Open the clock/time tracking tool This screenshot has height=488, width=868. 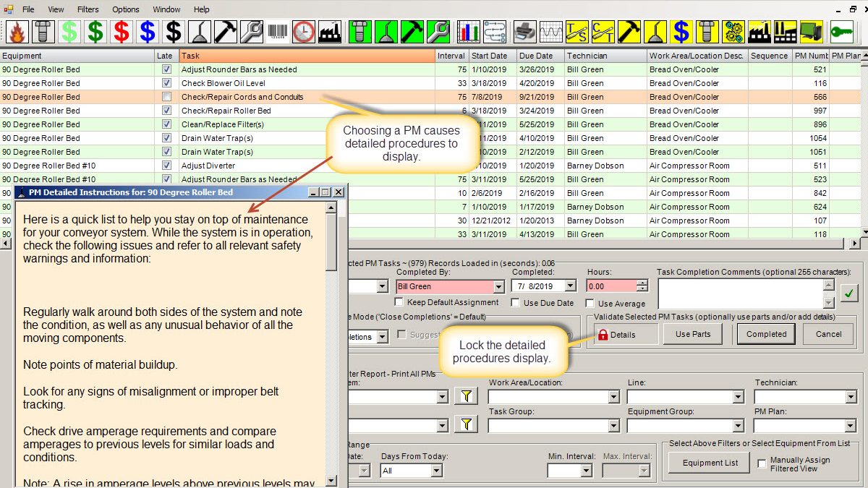point(303,32)
